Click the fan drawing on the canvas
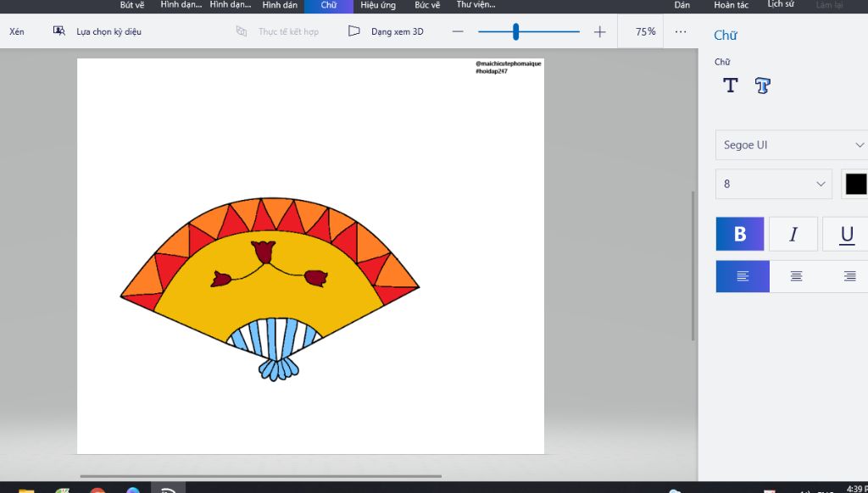 pos(270,289)
